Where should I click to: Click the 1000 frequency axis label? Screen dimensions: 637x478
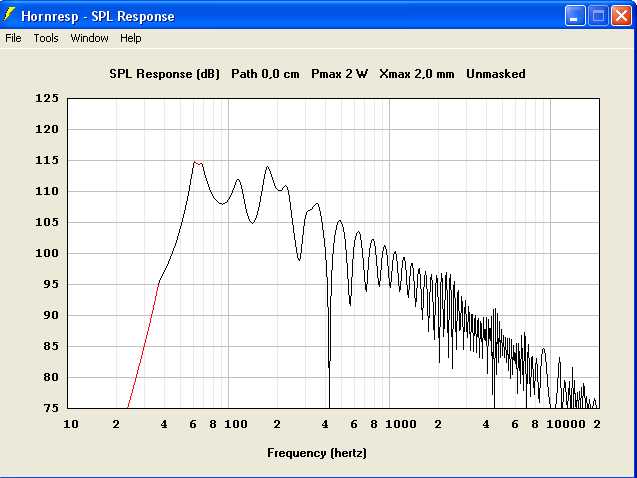click(x=401, y=424)
